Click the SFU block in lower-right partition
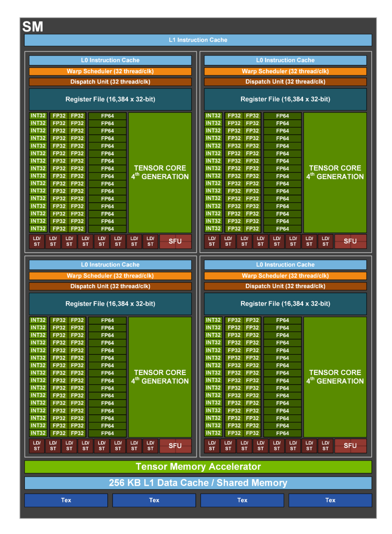 coord(350,446)
